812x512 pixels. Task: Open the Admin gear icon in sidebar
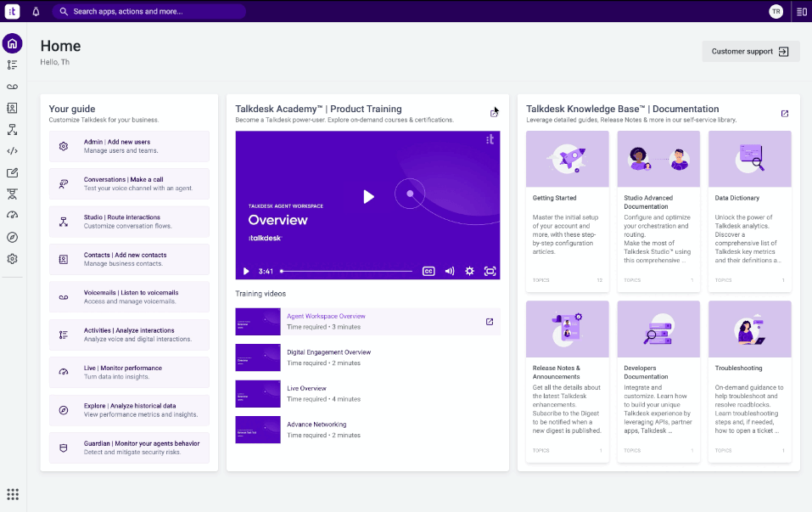pos(13,259)
